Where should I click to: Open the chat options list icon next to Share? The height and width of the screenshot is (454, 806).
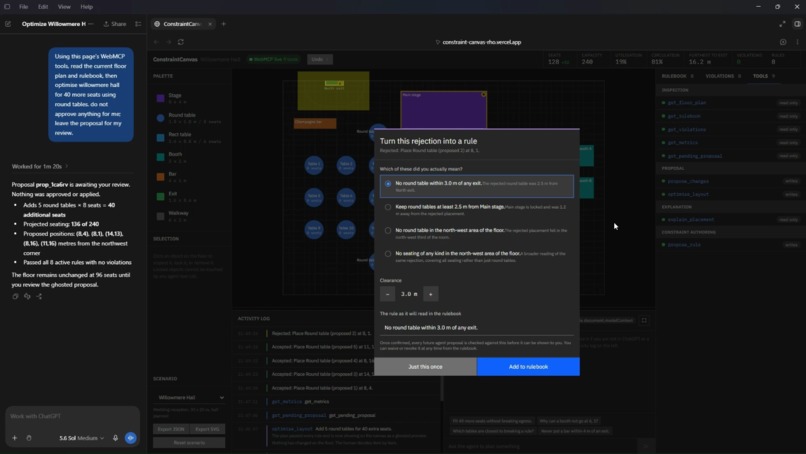pos(138,24)
